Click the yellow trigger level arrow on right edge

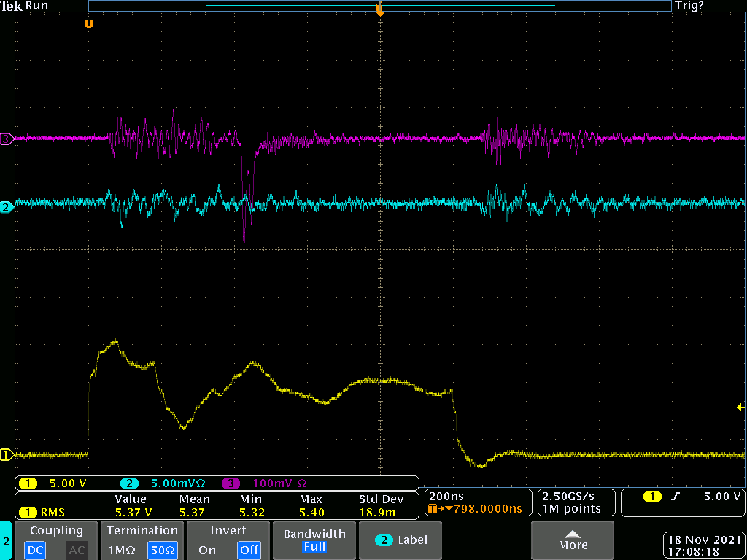(740, 407)
